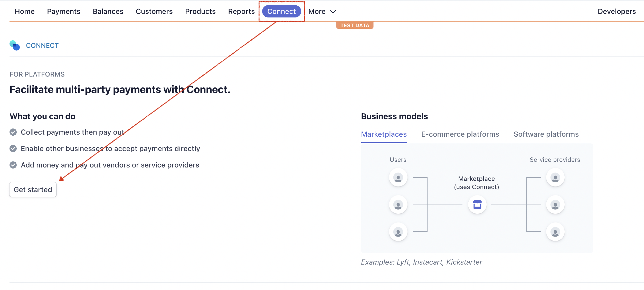Click the middle user avatar under Users
The height and width of the screenshot is (290, 644).
click(x=398, y=204)
